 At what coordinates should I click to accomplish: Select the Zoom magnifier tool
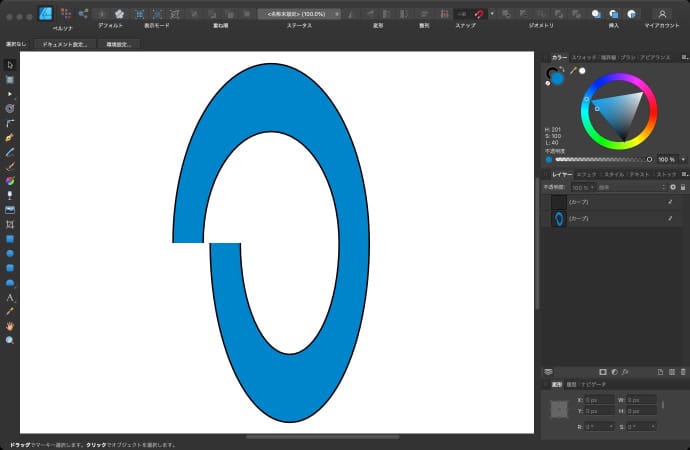(x=10, y=340)
